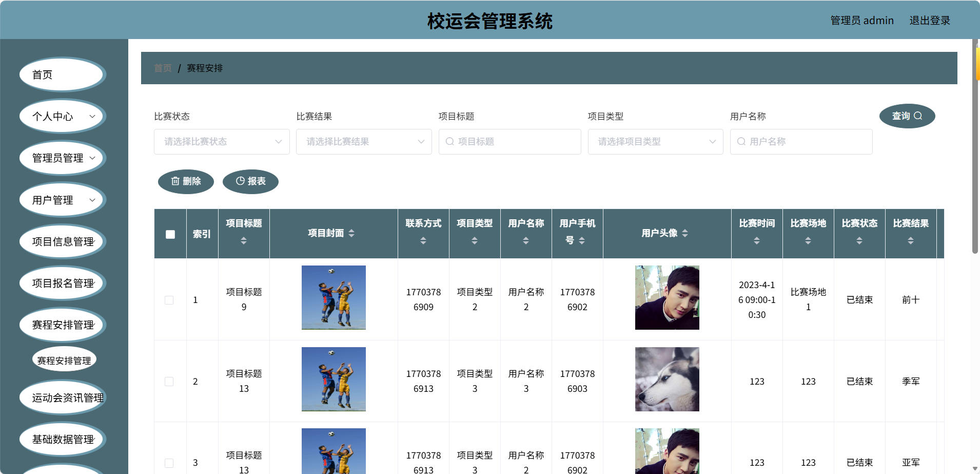980x474 pixels.
Task: Check the checkbox for row index 2
Action: [169, 382]
